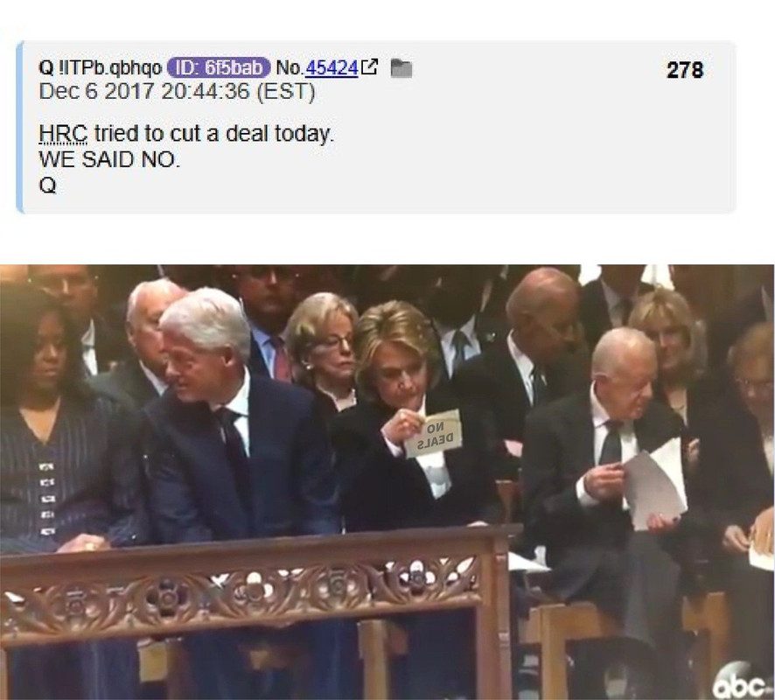The height and width of the screenshot is (700, 775).
Task: Click the white papers held by seated man
Action: [x=655, y=485]
